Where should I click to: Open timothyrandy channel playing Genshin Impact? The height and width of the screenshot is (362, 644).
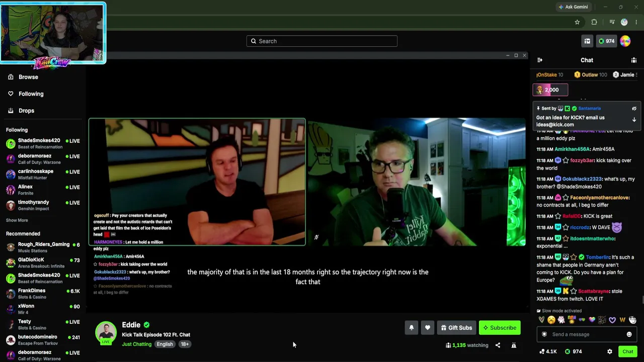(43, 205)
